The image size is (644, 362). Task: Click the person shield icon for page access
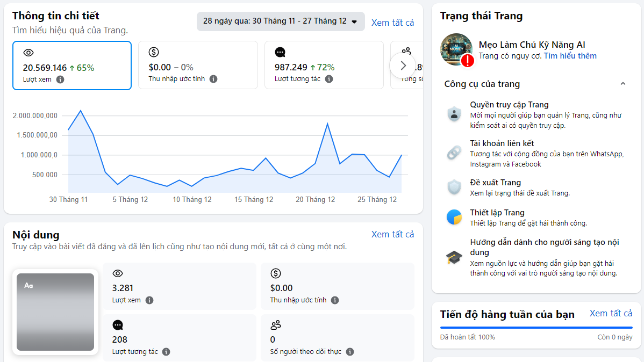pyautogui.click(x=454, y=114)
